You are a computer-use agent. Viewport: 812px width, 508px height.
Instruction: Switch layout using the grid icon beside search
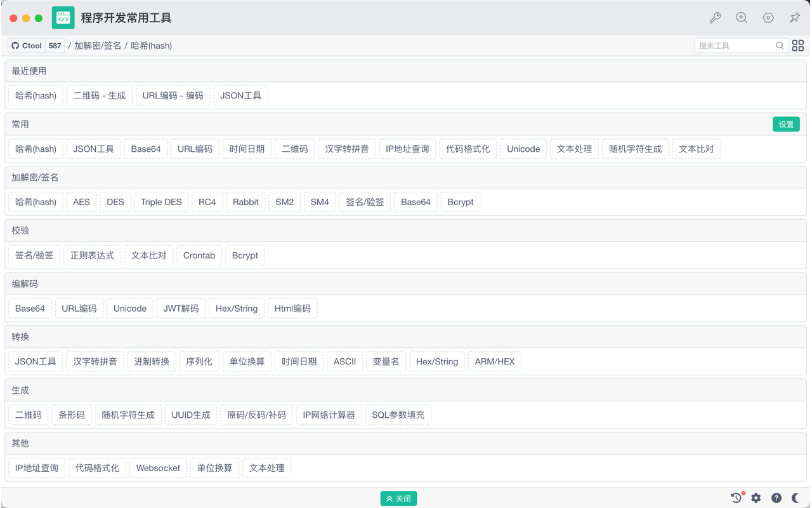point(797,45)
